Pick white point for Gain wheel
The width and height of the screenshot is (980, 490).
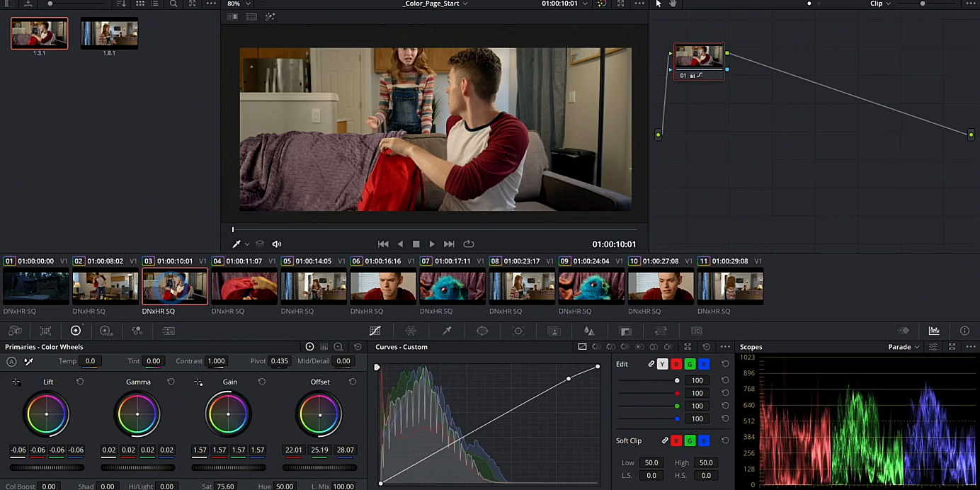pyautogui.click(x=198, y=382)
